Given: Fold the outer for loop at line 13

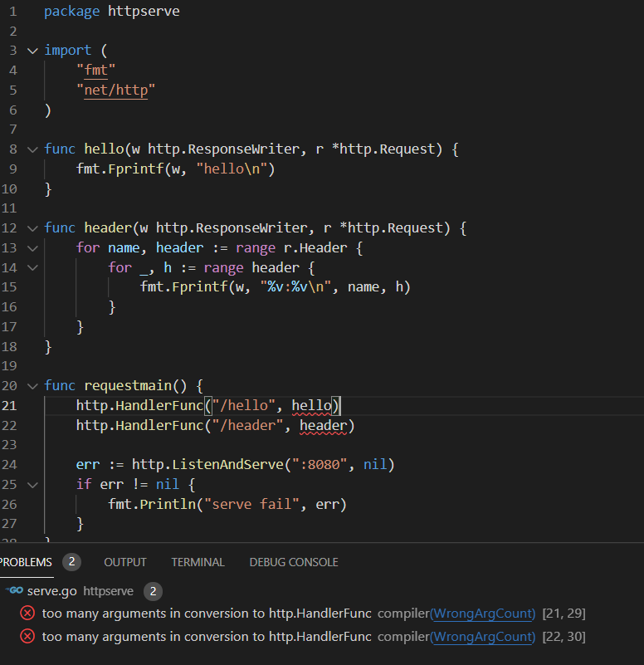Looking at the screenshot, I should pos(32,248).
